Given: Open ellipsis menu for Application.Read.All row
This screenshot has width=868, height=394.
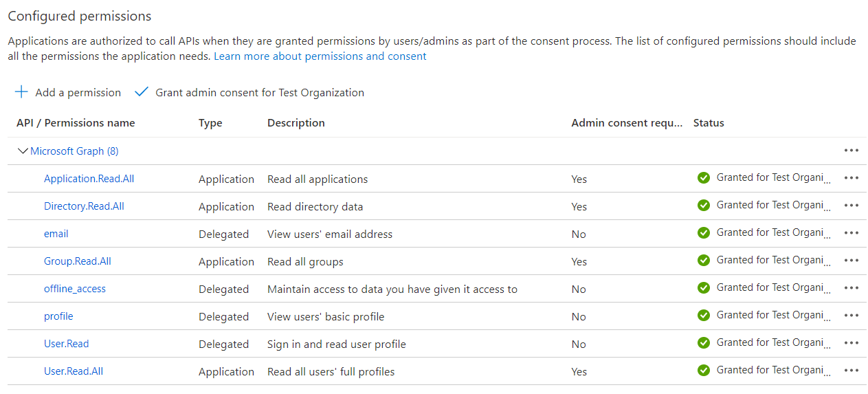Looking at the screenshot, I should pos(852,178).
